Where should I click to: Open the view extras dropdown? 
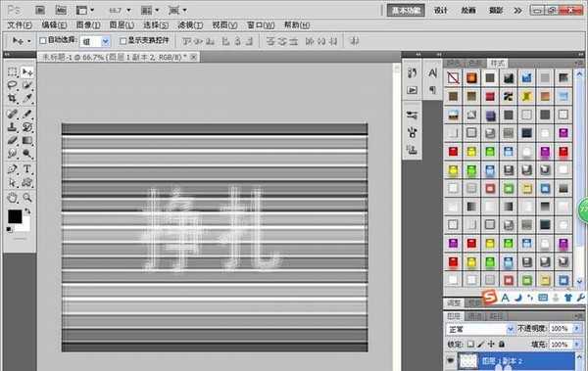[x=85, y=10]
